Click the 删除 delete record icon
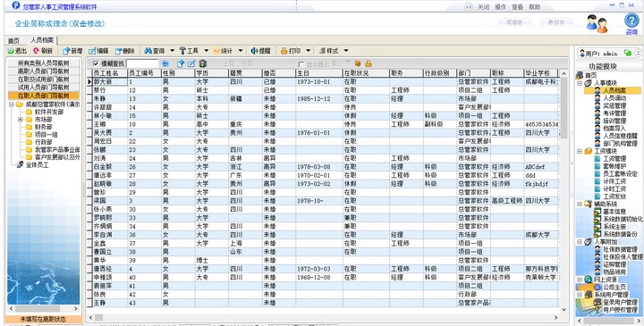The width and height of the screenshot is (644, 326). [118, 51]
